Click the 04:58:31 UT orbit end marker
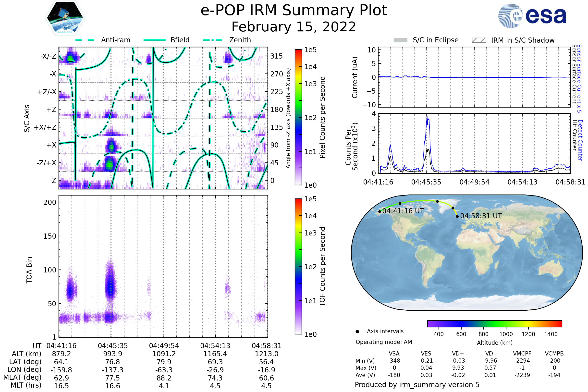This screenshot has height=392, width=588. [x=457, y=216]
